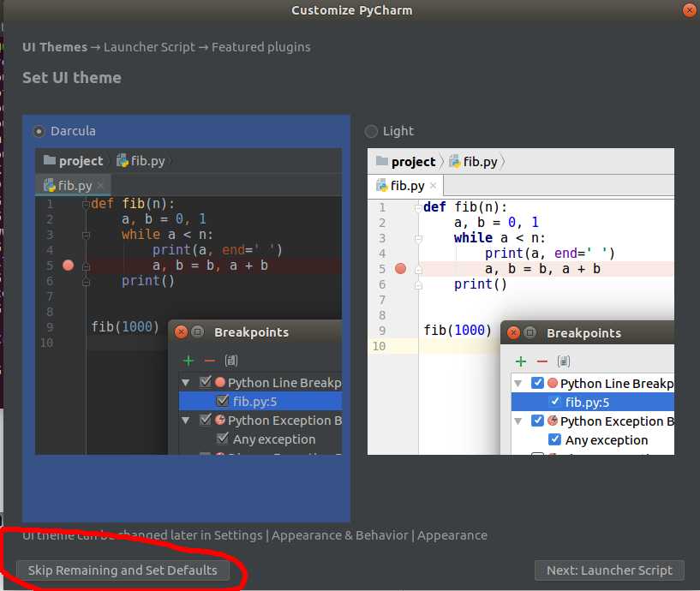Toggle Python Exception Breakpoint checkbox in Light
This screenshot has width=700, height=591.
coord(537,421)
